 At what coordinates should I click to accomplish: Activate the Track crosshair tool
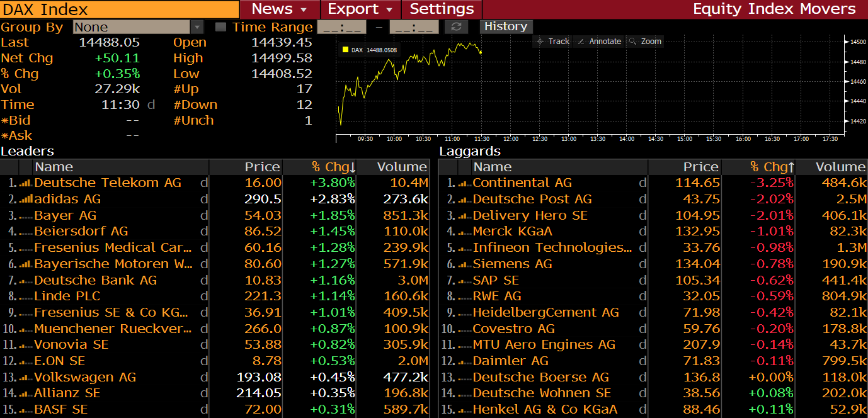point(552,42)
